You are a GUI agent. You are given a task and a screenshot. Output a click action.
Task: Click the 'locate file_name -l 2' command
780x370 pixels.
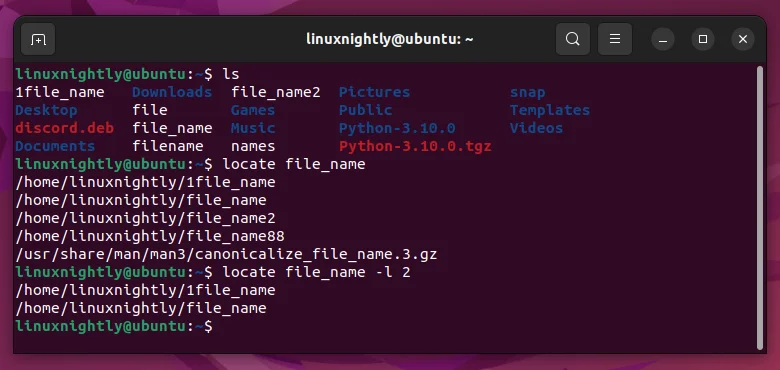[316, 272]
